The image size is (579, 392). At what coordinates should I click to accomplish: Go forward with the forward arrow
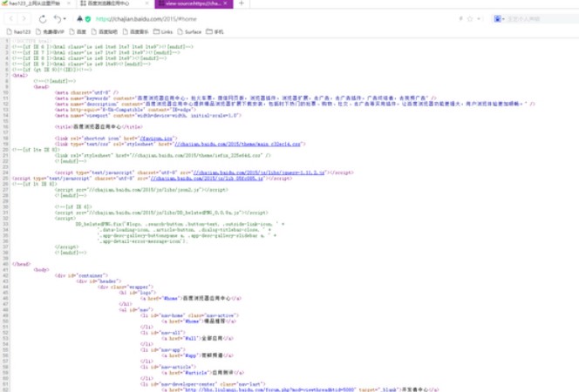click(24, 18)
